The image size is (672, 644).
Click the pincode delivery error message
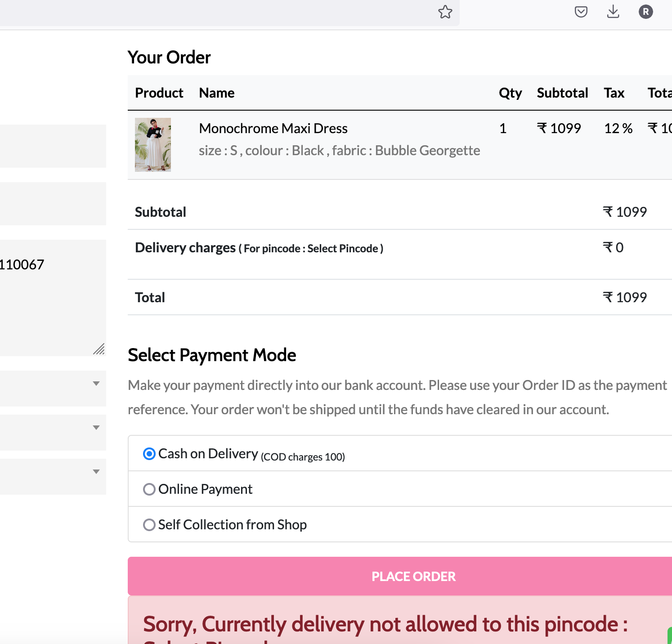385,624
